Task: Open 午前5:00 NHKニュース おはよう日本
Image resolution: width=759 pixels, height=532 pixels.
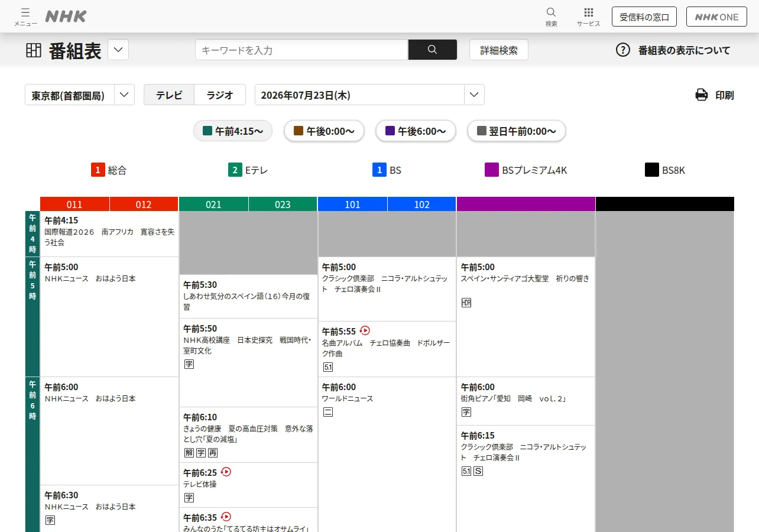Action: (x=109, y=317)
